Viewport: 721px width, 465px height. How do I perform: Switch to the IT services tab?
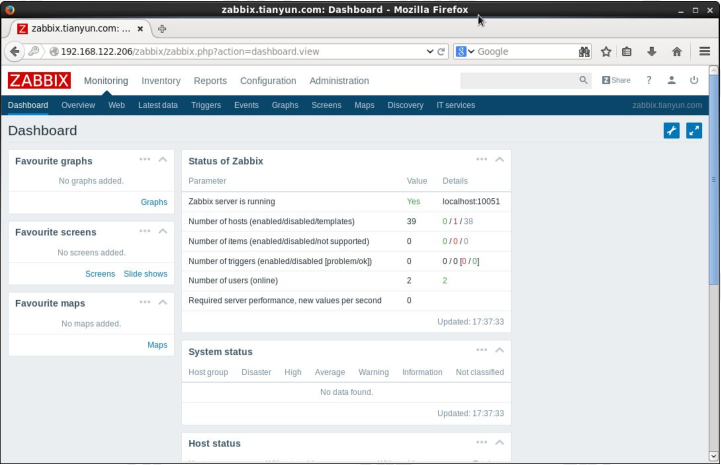pyautogui.click(x=456, y=105)
